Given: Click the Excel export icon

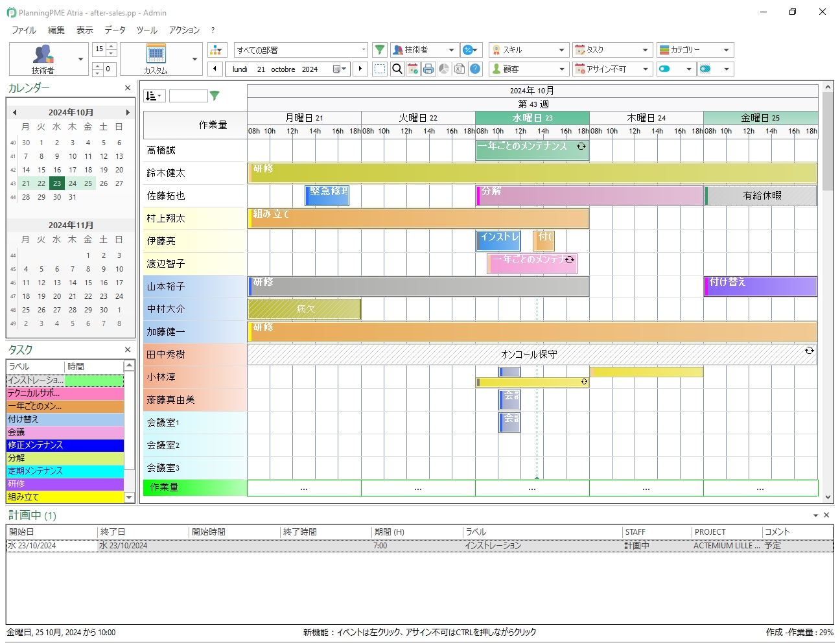Looking at the screenshot, I should [x=460, y=69].
